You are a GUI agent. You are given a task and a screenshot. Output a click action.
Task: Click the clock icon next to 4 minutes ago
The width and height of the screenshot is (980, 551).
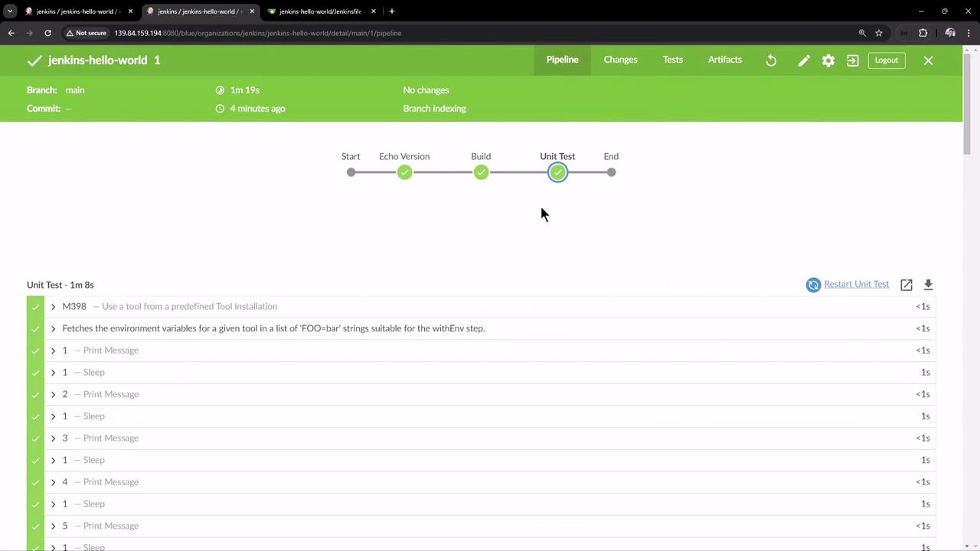click(x=220, y=109)
